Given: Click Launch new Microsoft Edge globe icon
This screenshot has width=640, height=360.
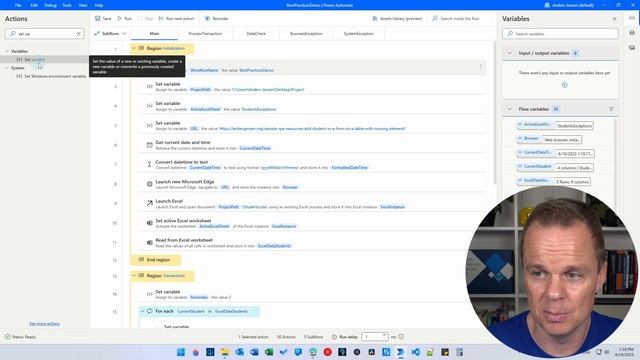Looking at the screenshot, I should [149, 184].
